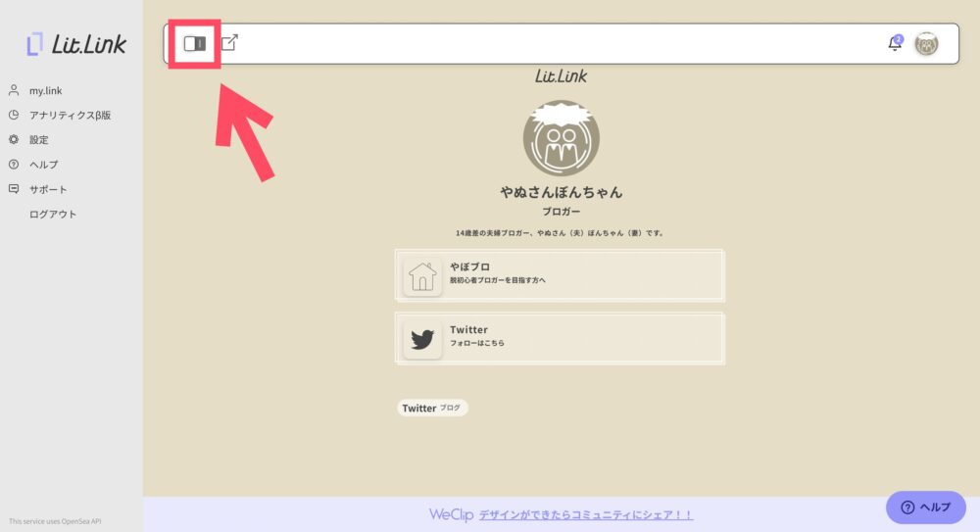The image size is (980, 532).
Task: Open the デザインができたらコミュニティにシェア link
Action: (x=586, y=515)
